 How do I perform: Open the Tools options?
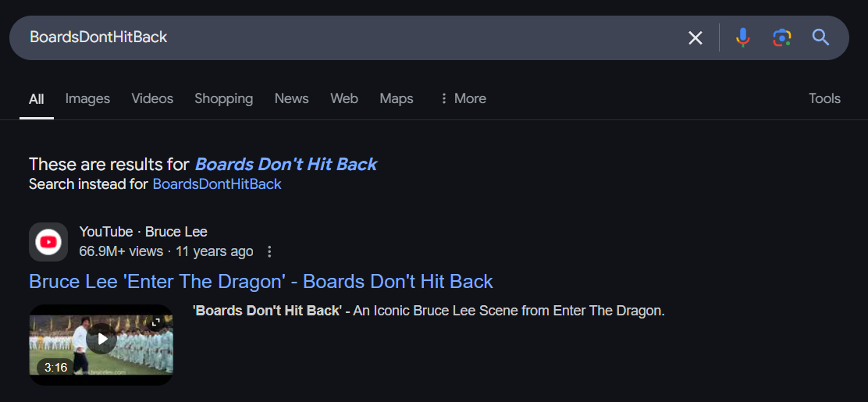point(824,98)
